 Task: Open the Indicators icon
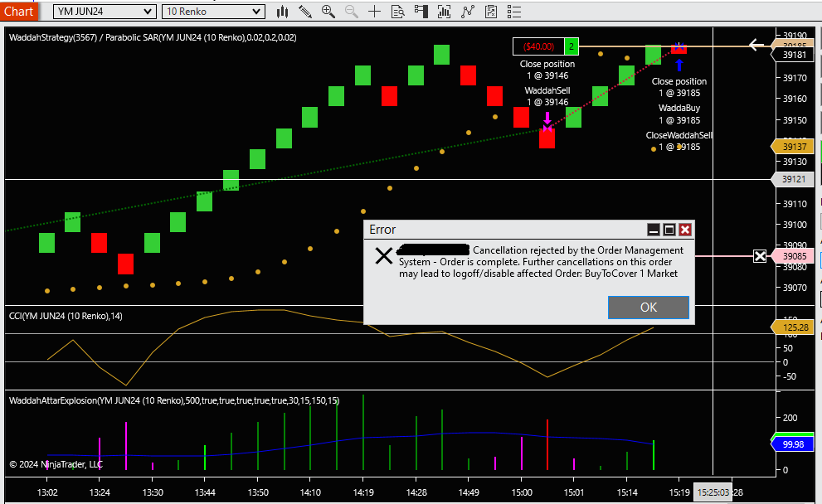(x=468, y=12)
